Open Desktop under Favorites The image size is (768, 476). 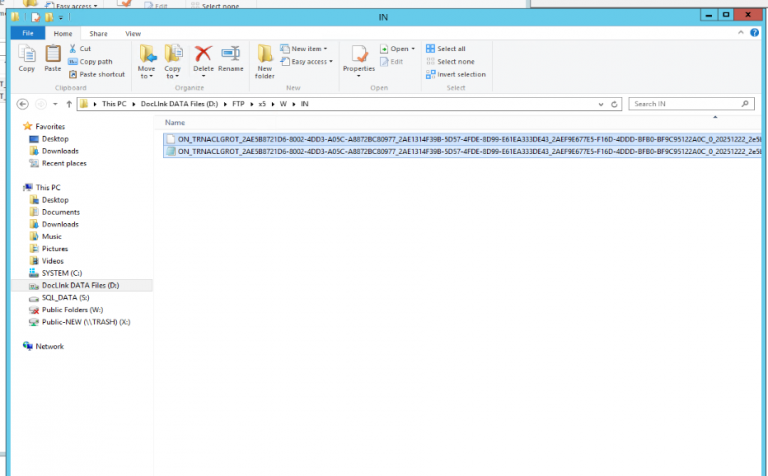(x=55, y=139)
